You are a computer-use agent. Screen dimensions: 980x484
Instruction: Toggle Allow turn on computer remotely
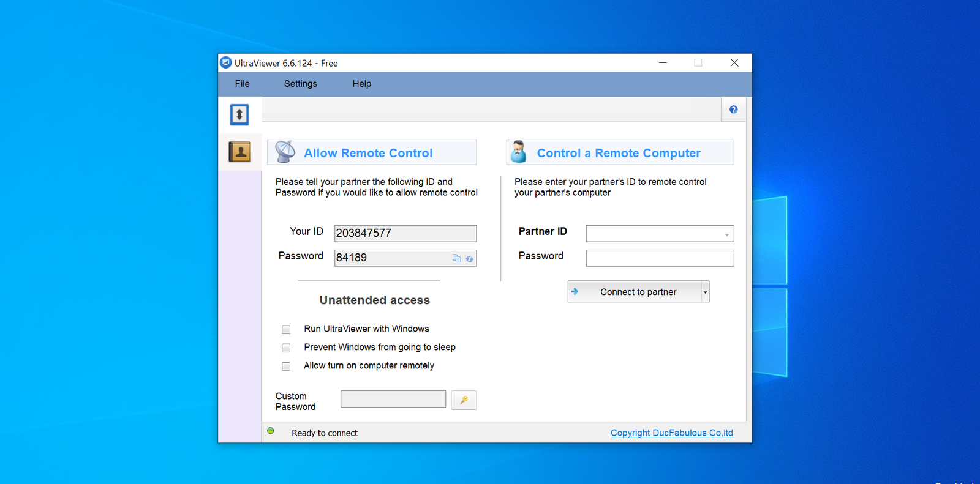(286, 367)
